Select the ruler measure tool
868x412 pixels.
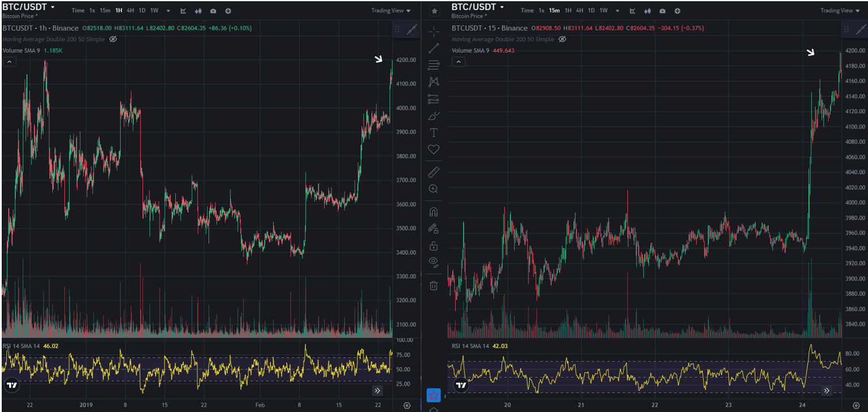tap(434, 172)
